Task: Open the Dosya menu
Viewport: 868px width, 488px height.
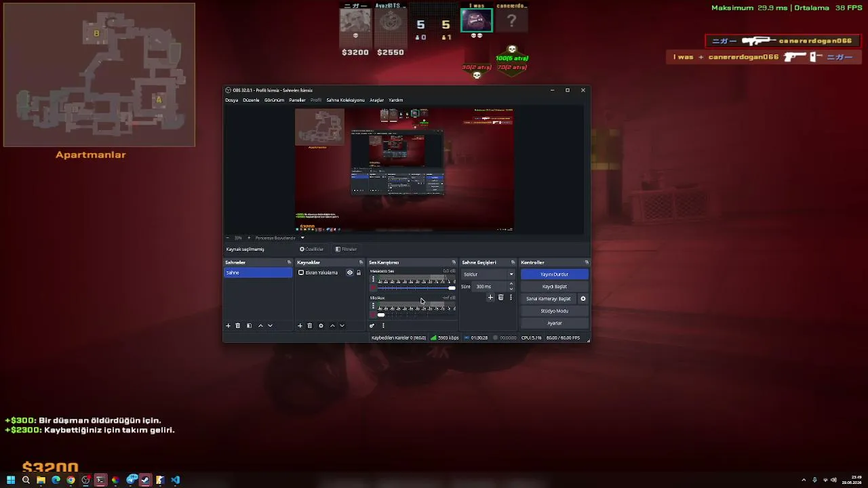Action: [x=232, y=100]
